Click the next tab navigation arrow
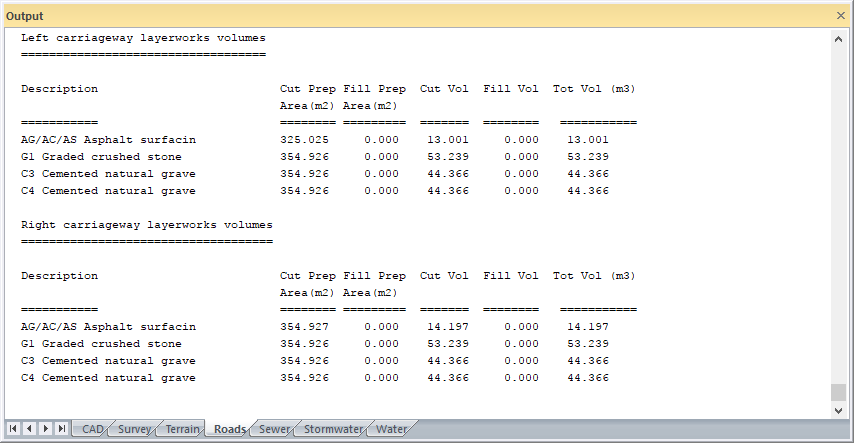 (x=46, y=429)
